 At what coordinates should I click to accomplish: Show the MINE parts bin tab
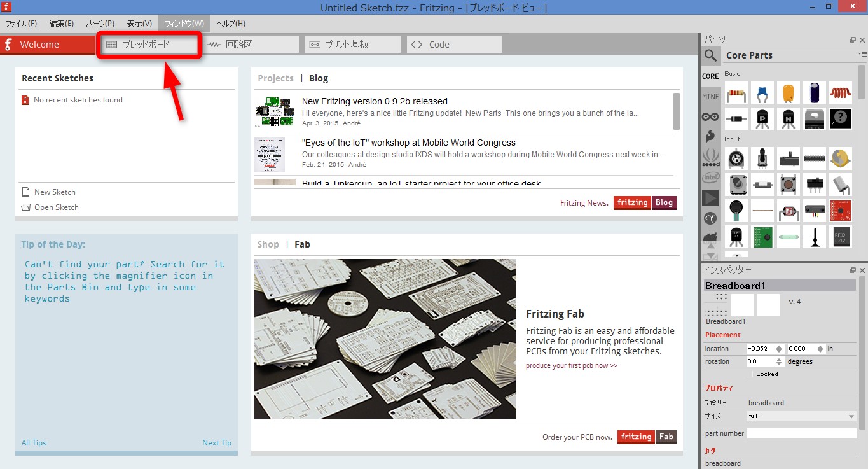point(710,97)
